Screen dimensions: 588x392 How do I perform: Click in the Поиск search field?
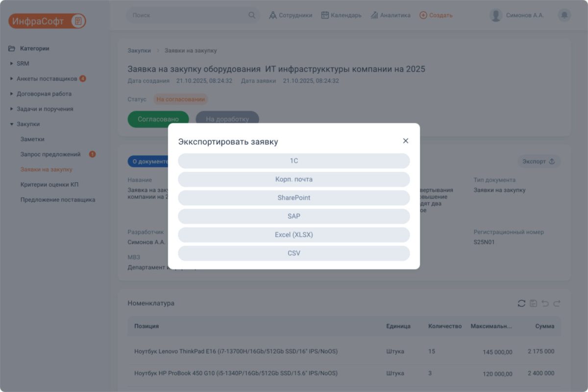click(x=189, y=15)
